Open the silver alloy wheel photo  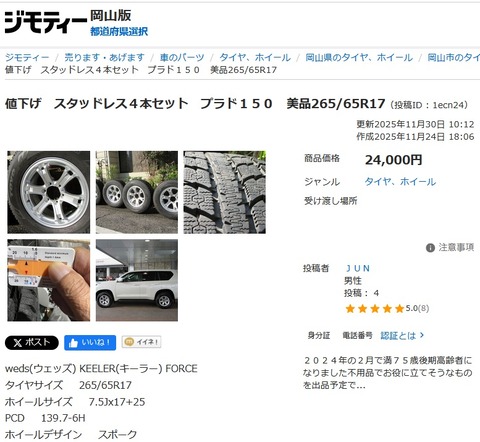click(49, 192)
